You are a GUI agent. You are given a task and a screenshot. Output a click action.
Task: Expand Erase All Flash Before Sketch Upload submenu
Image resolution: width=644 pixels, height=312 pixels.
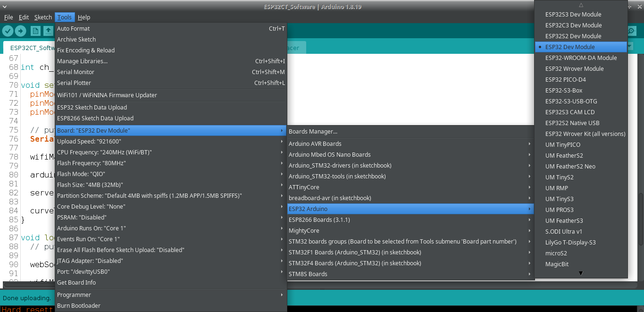(x=171, y=250)
